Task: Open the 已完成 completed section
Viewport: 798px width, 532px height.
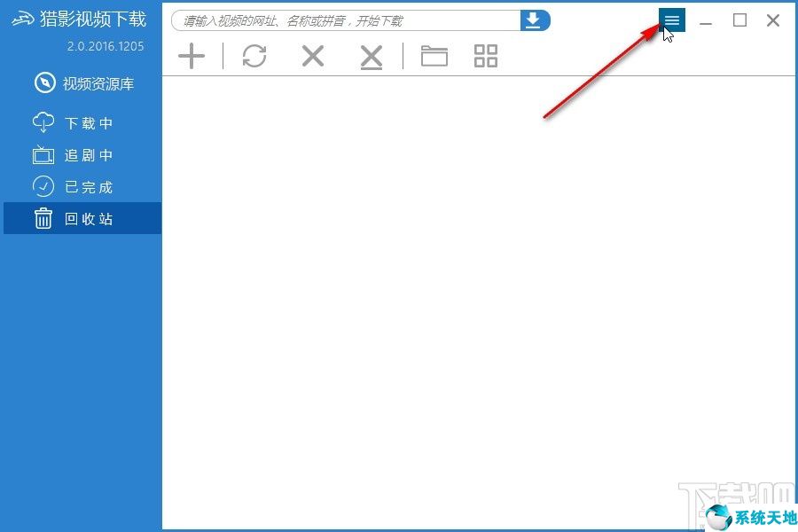Action: 73,187
